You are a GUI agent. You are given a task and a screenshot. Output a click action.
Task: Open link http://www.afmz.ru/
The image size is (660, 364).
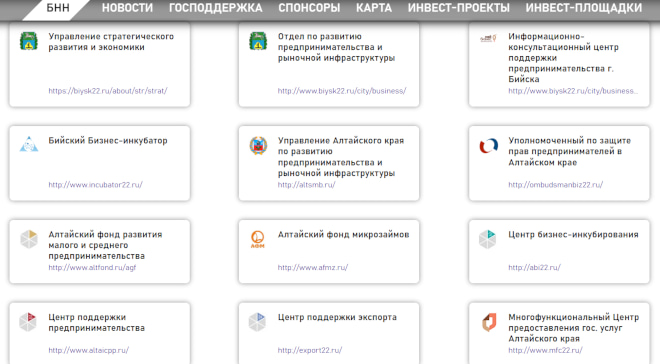coord(313,267)
